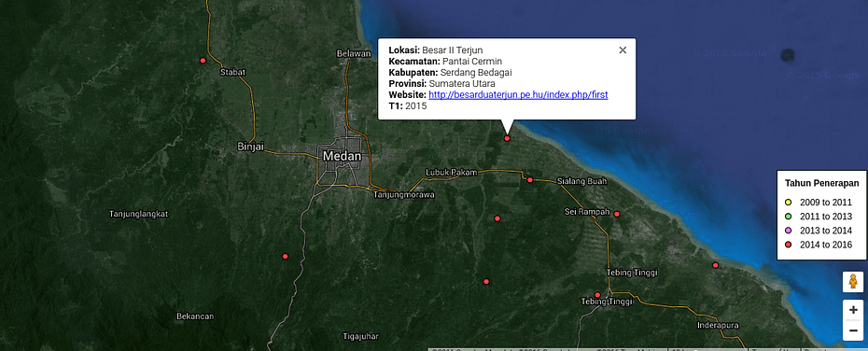The width and height of the screenshot is (868, 351).
Task: Click the Street View pegman icon
Action: [x=853, y=282]
